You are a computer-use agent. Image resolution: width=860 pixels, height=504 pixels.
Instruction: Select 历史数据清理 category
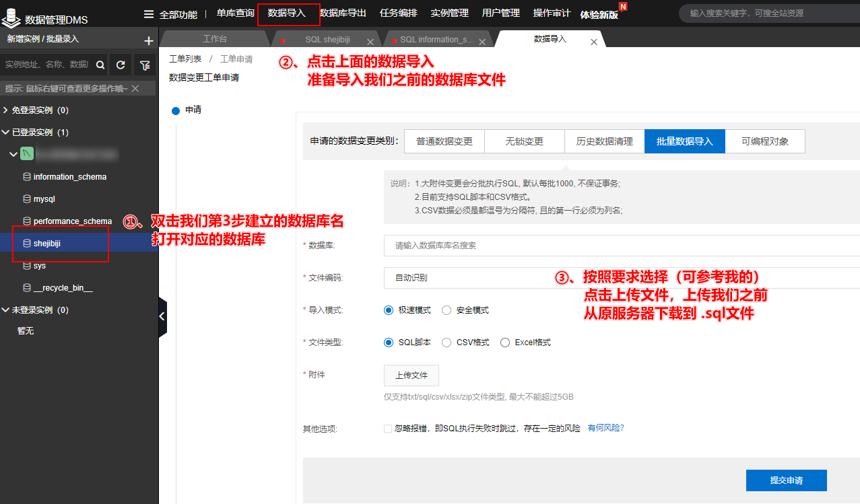(605, 141)
